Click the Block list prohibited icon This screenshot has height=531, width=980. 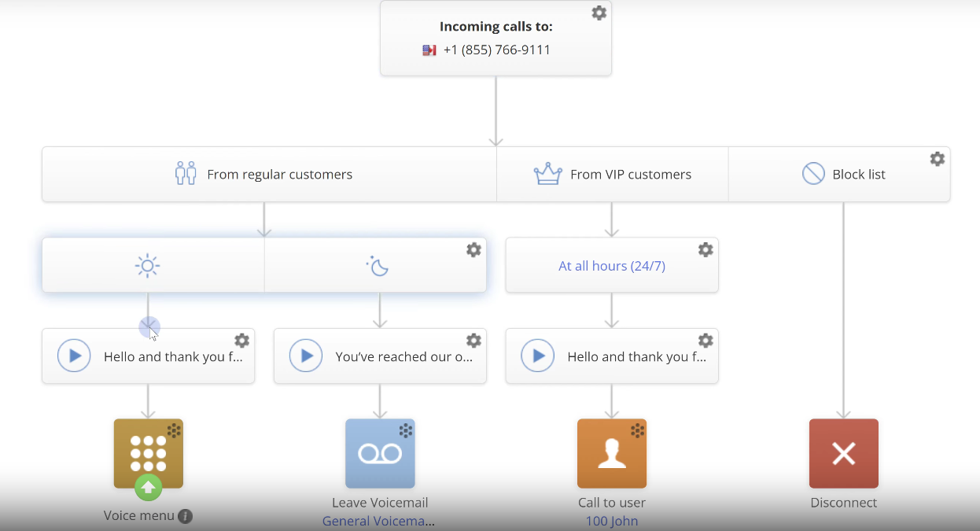(x=813, y=174)
